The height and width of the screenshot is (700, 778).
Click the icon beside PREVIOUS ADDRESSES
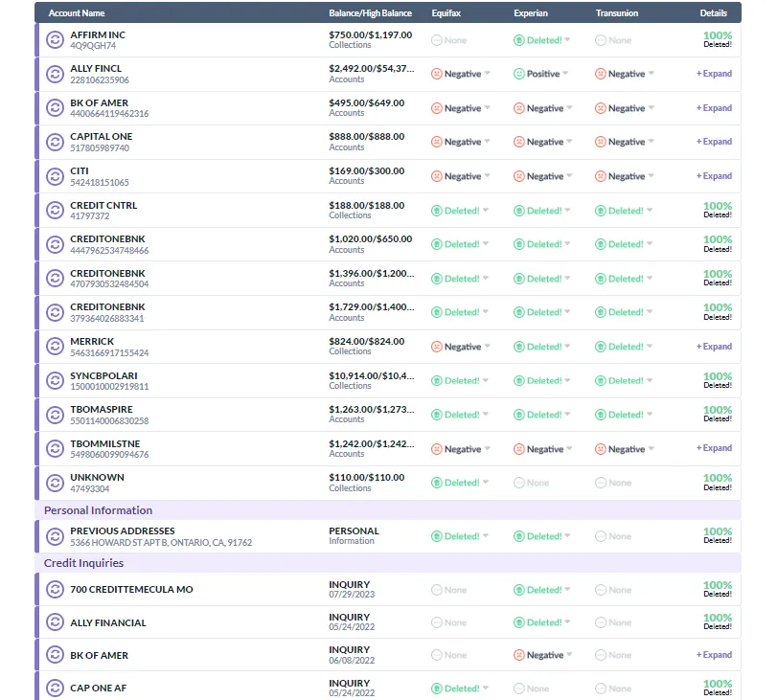coord(55,536)
